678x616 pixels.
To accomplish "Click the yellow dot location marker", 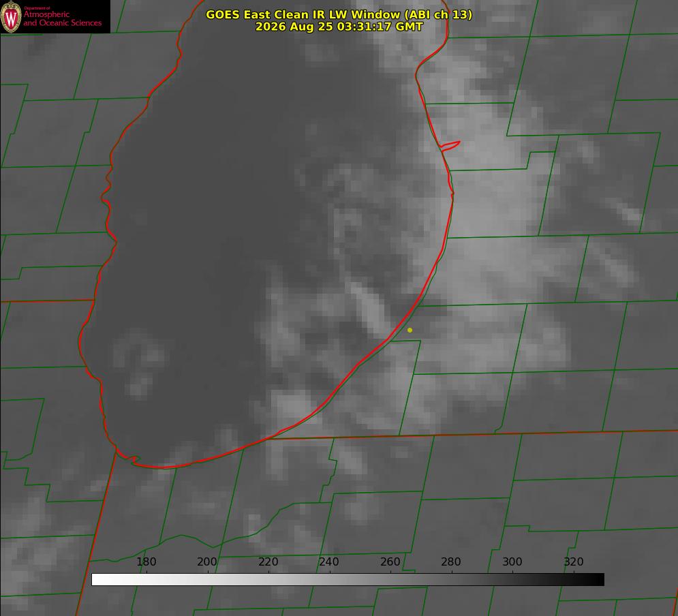I will point(410,330).
